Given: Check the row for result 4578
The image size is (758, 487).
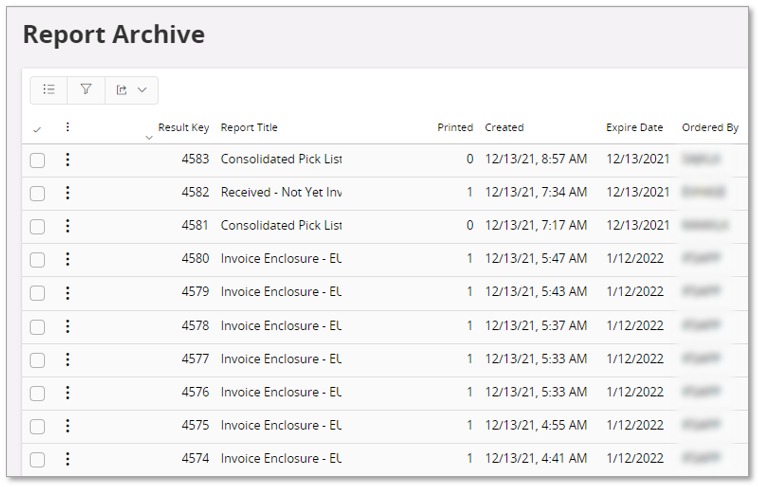Looking at the screenshot, I should pyautogui.click(x=37, y=326).
